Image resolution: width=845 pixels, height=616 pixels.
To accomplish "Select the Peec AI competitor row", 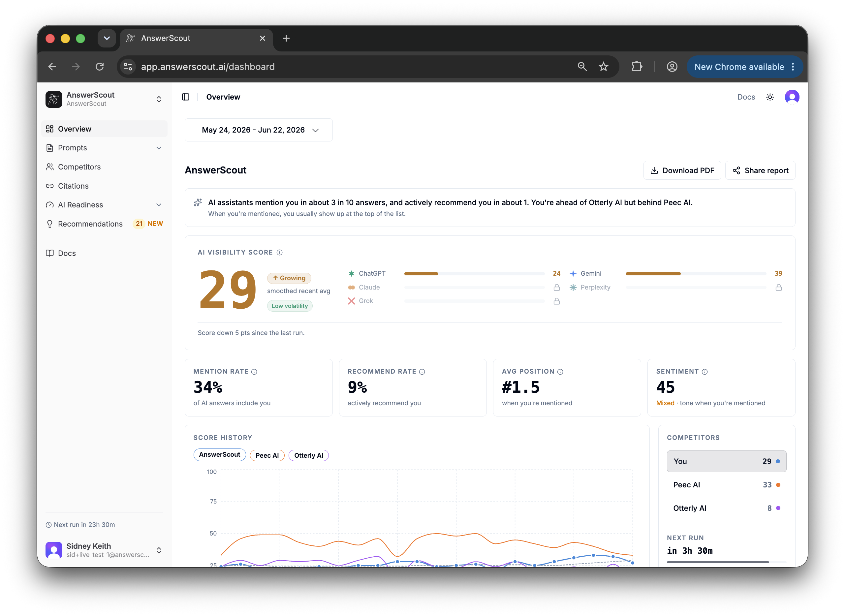I will (x=726, y=485).
